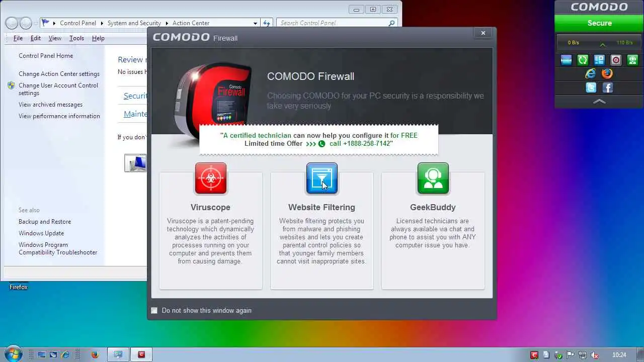Expand the address bar history dropdown
The height and width of the screenshot is (362, 644).
[x=255, y=23]
